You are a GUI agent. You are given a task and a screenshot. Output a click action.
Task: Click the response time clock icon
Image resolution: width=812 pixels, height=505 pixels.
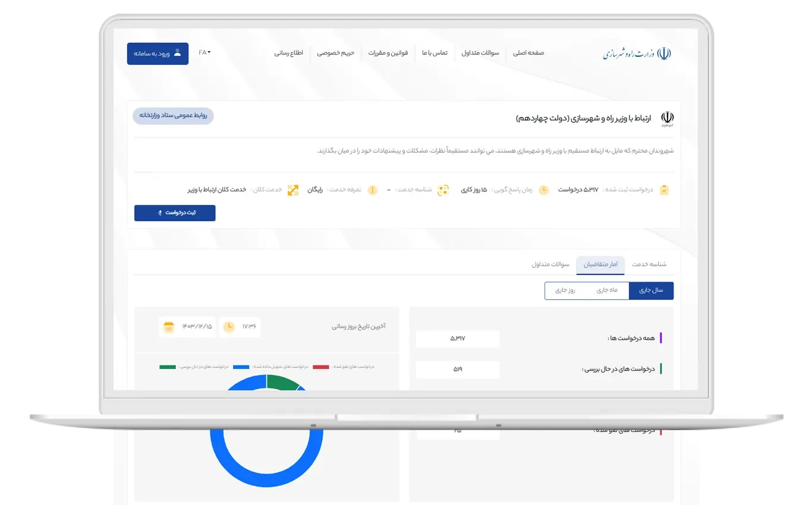543,190
